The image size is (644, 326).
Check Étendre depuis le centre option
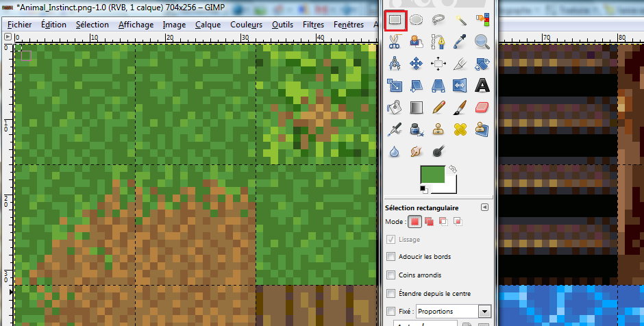(x=391, y=293)
